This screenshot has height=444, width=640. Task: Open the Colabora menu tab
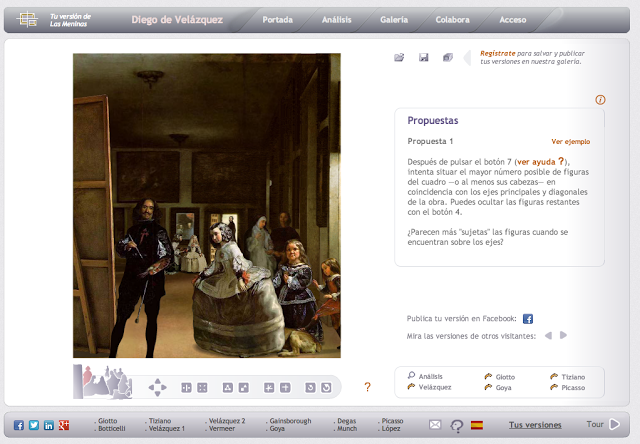click(x=452, y=20)
